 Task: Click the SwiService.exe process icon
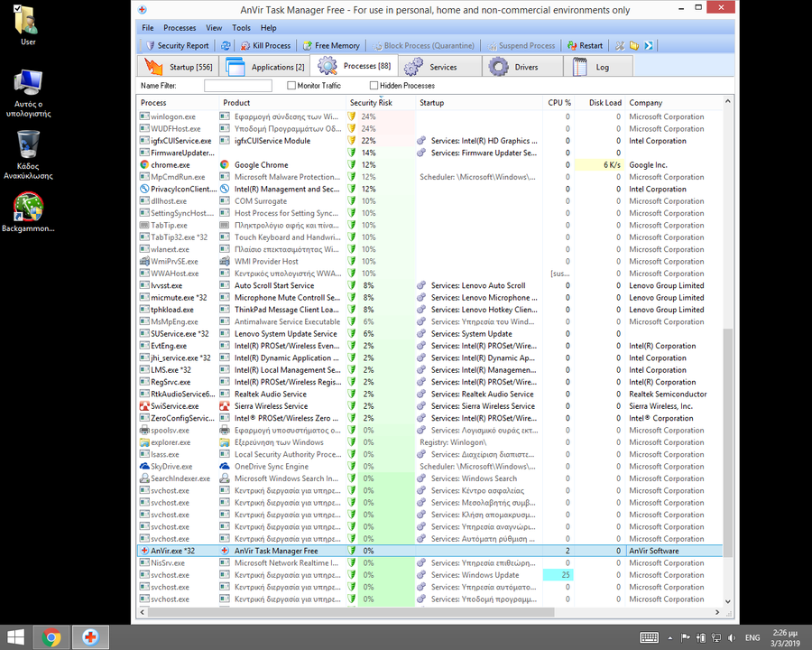(x=144, y=406)
